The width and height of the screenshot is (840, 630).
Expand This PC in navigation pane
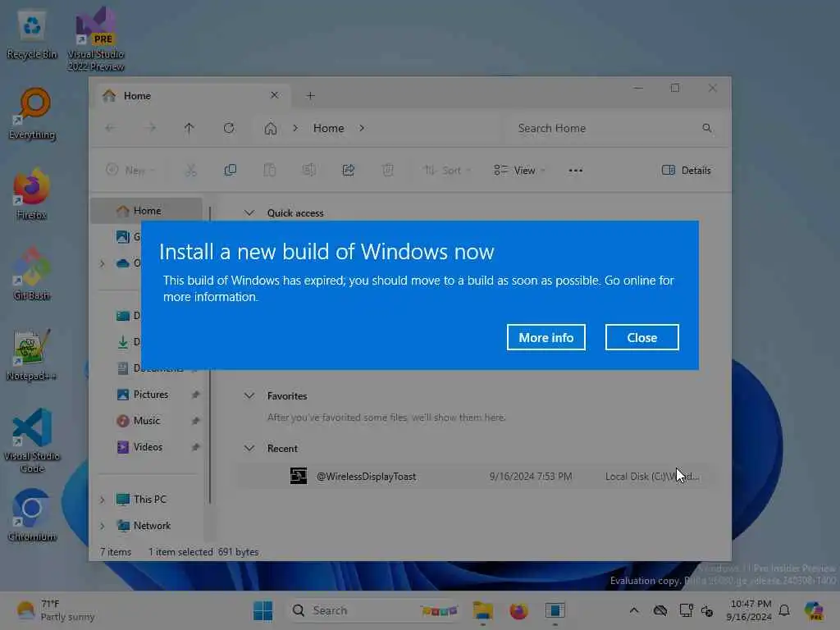click(x=103, y=500)
